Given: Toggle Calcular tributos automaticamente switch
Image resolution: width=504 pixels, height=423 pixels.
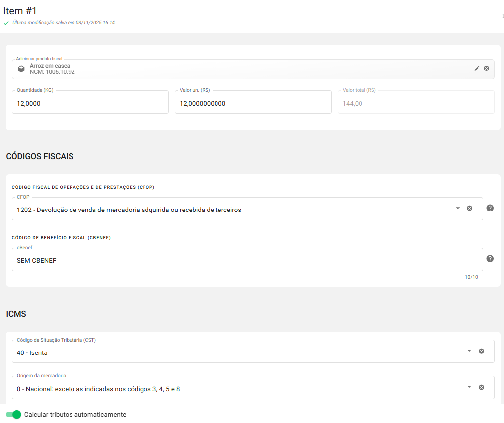Looking at the screenshot, I should [14, 415].
